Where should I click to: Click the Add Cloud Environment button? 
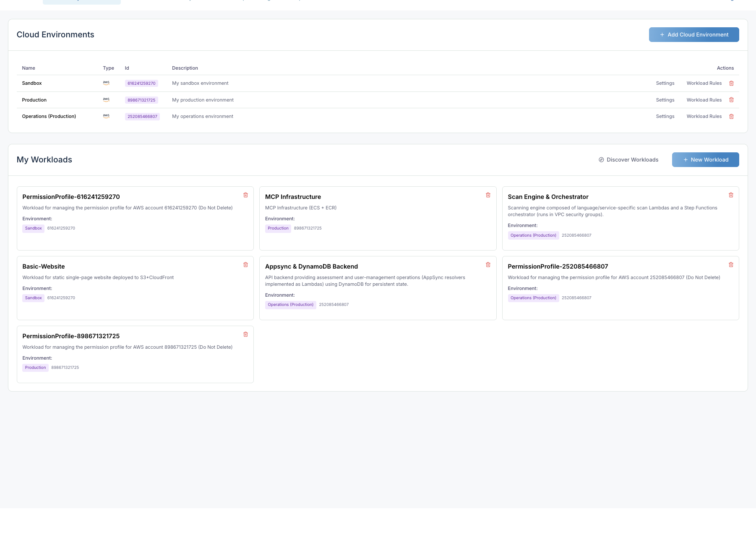point(693,34)
